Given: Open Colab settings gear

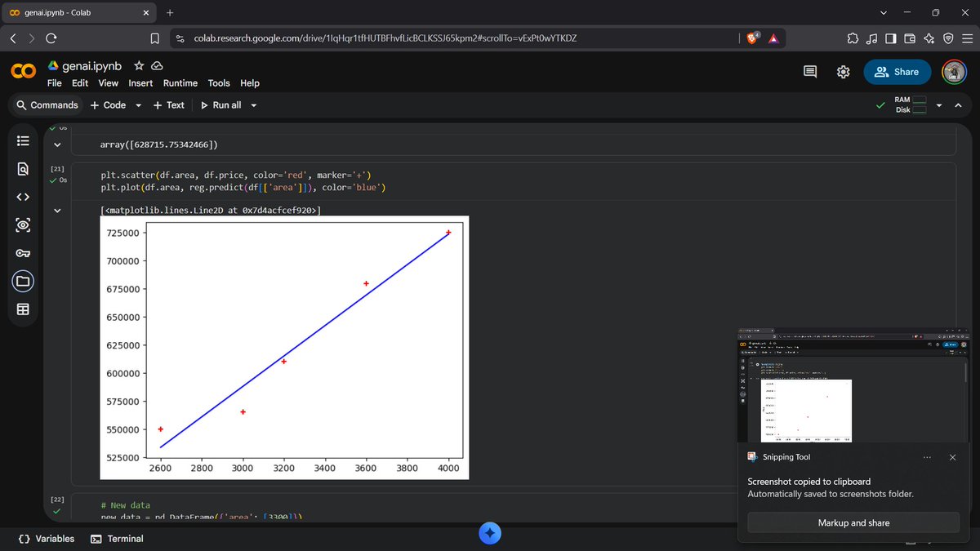Looking at the screenshot, I should [x=844, y=72].
